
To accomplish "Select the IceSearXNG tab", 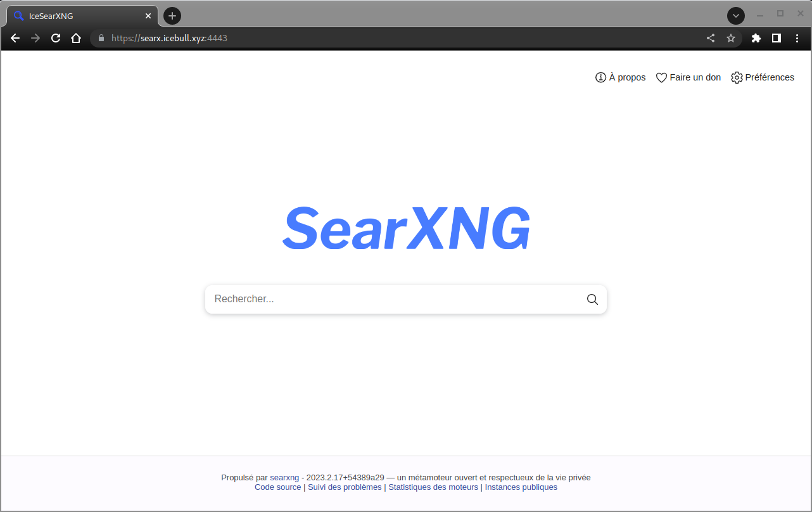I will 76,16.
